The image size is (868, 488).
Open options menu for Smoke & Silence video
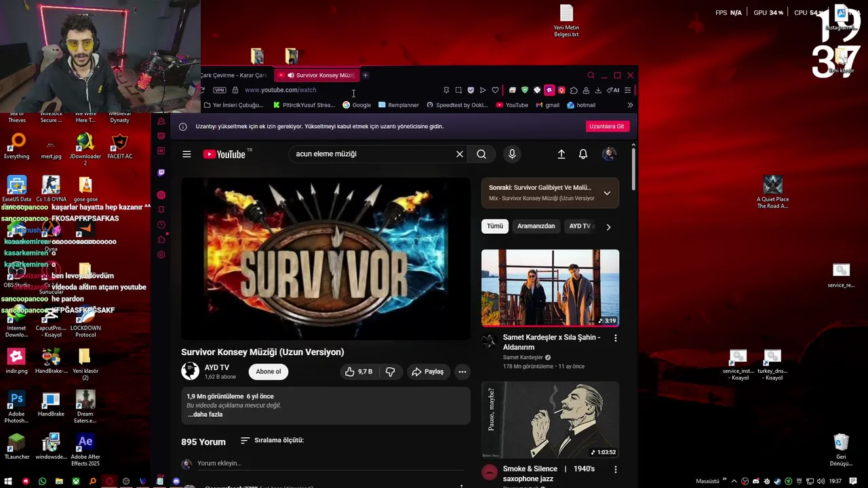pyautogui.click(x=616, y=469)
